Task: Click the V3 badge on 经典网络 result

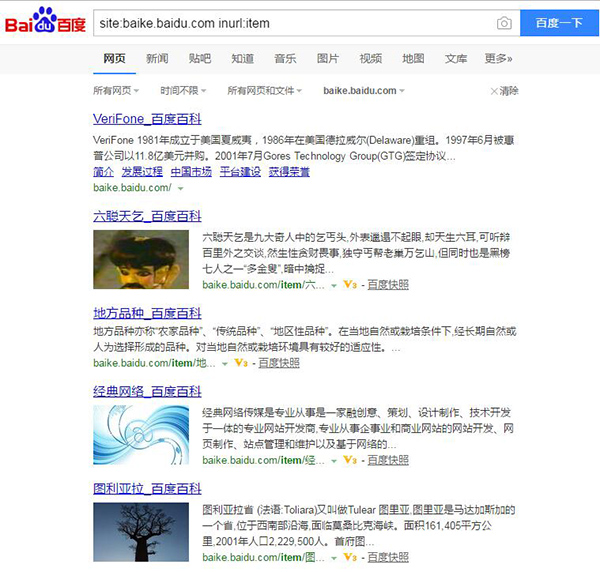Action: (350, 460)
